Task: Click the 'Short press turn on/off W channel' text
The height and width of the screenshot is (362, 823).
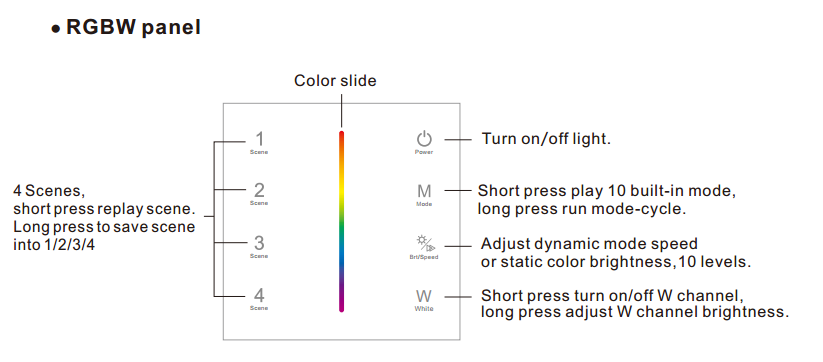Action: [x=612, y=295]
